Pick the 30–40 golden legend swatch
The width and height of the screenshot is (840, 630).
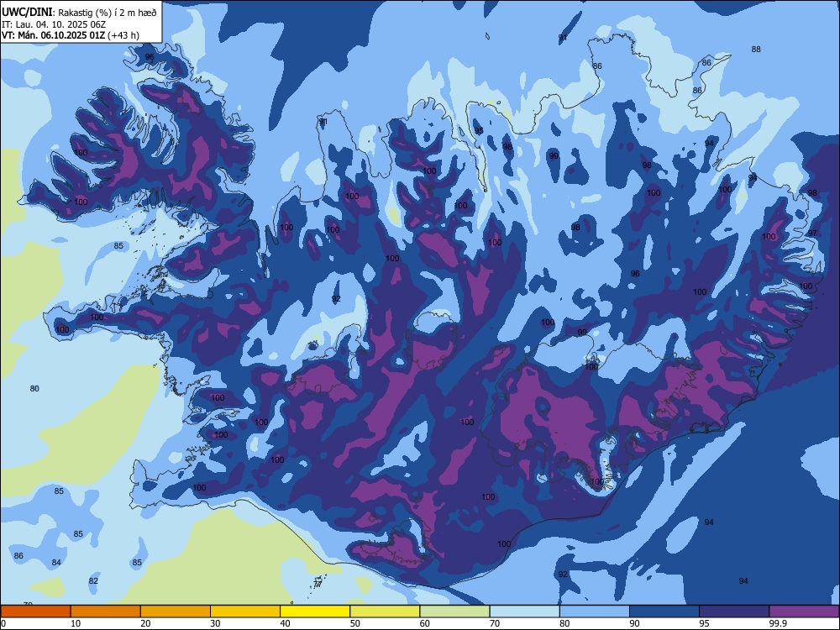pyautogui.click(x=245, y=612)
